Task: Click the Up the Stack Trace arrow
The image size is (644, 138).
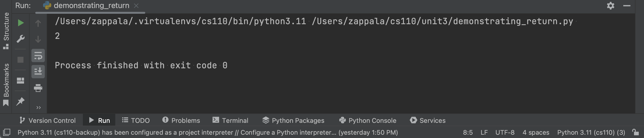Action: point(38,23)
